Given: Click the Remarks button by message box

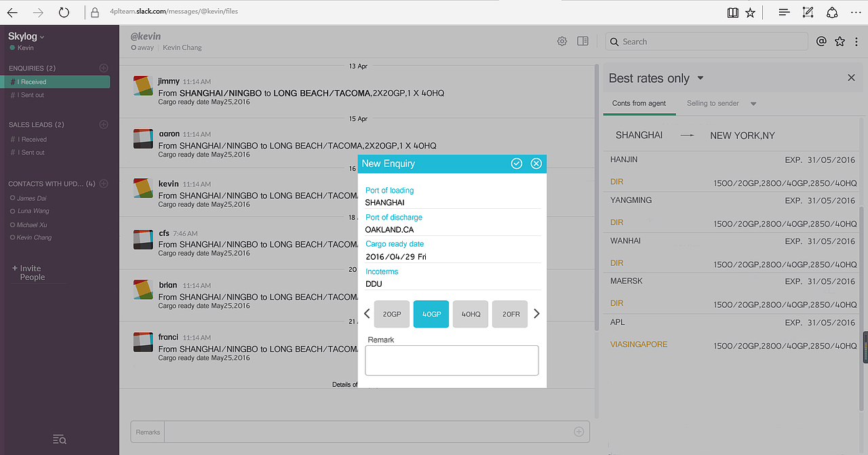Looking at the screenshot, I should [x=148, y=432].
